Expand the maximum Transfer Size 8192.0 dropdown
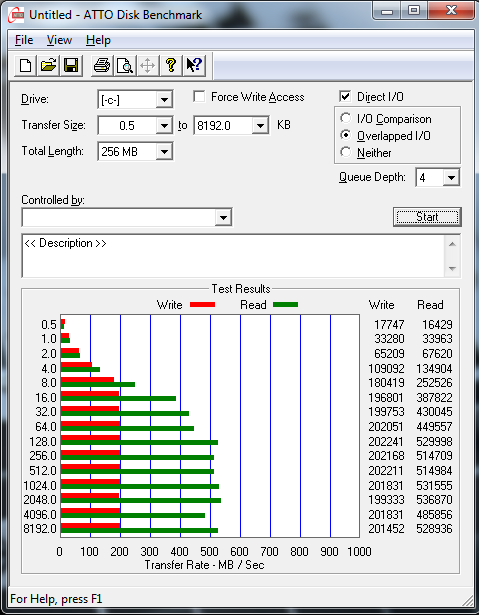Viewport: 479px width, 615px height. tap(260, 126)
